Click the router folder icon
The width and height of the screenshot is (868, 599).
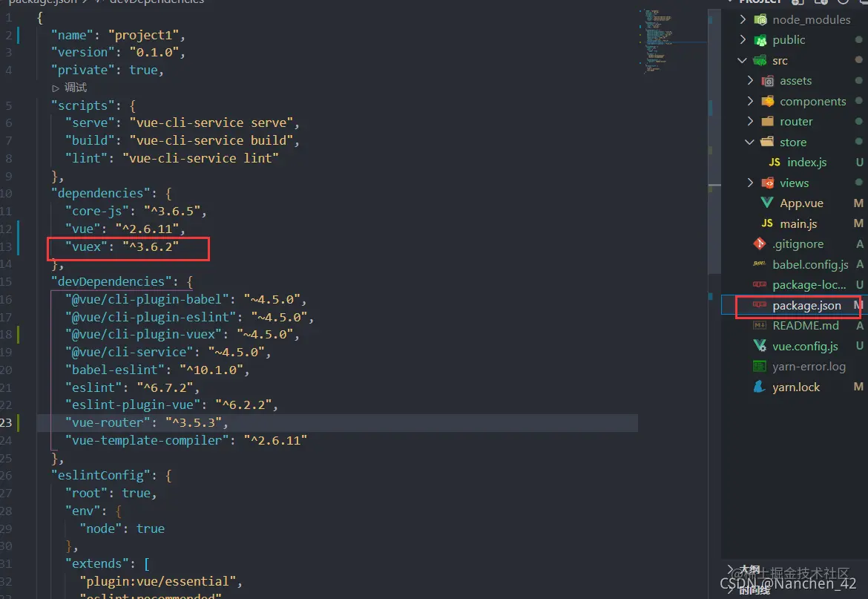(x=768, y=121)
